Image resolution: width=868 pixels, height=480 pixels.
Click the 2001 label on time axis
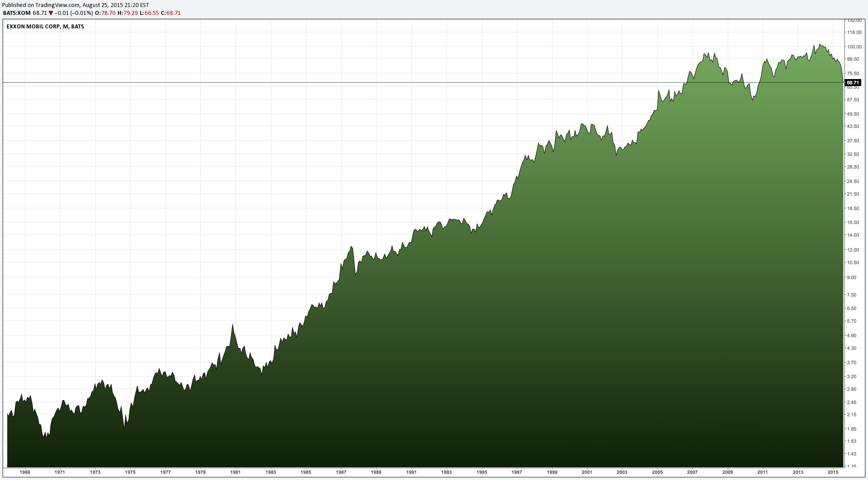[x=587, y=472]
